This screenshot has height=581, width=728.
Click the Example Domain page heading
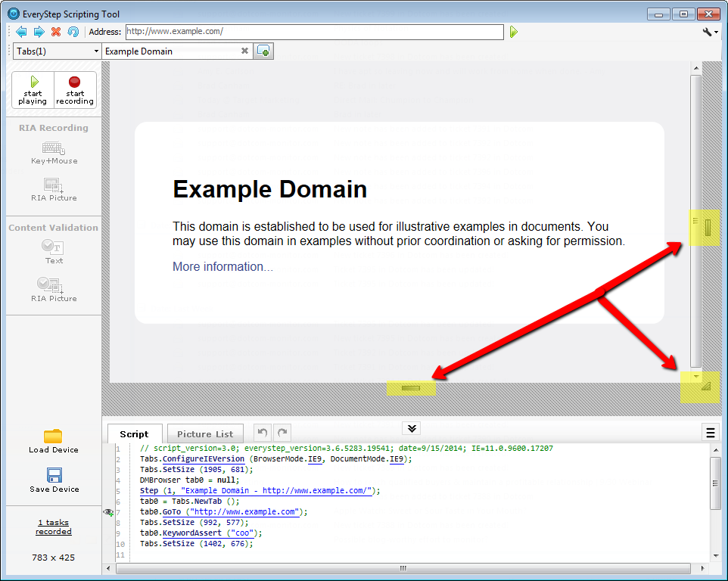click(269, 189)
